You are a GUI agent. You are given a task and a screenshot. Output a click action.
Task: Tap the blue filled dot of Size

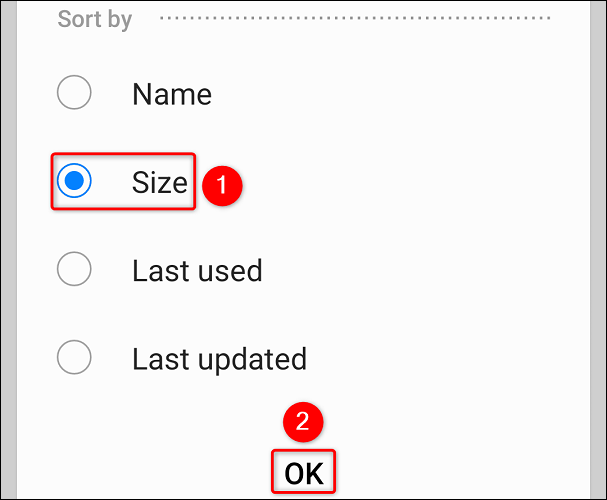click(75, 182)
